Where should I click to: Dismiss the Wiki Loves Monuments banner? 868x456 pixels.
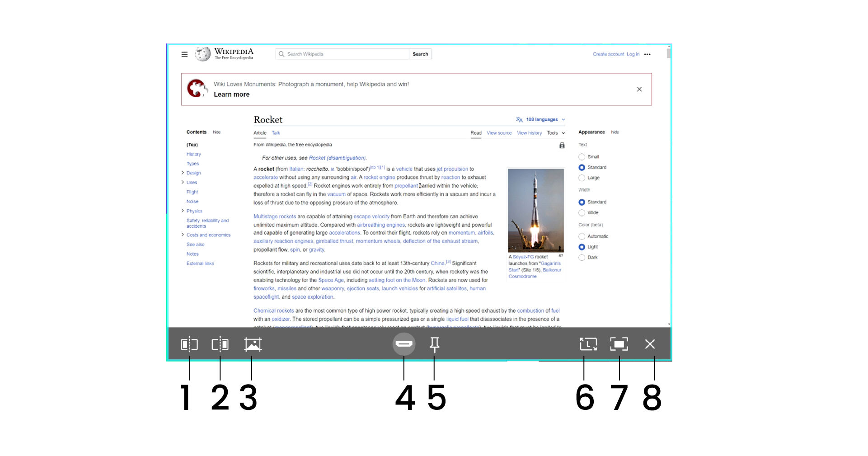pos(639,89)
